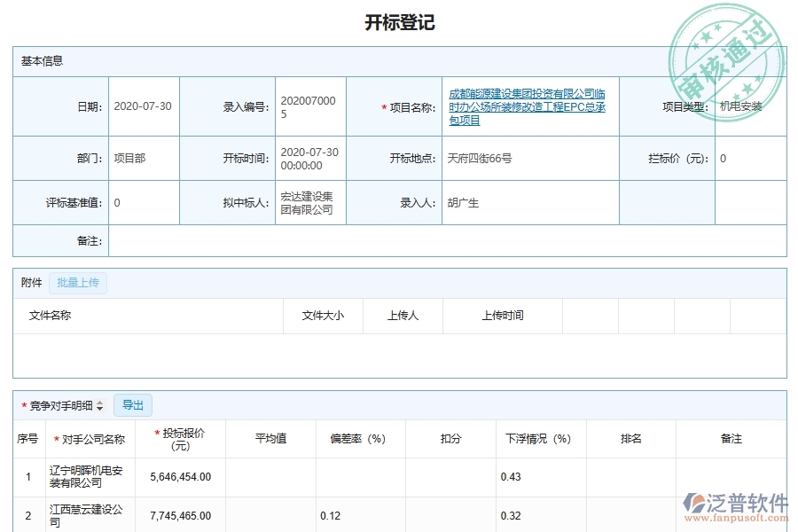
Task: Click the bid price 7,745,465.00 cell
Action: (x=184, y=515)
